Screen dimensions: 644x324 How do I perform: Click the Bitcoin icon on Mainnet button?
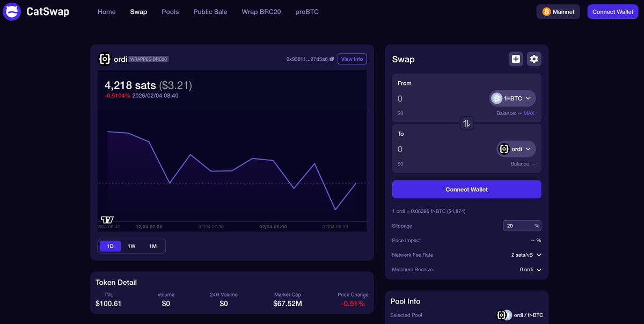[546, 12]
